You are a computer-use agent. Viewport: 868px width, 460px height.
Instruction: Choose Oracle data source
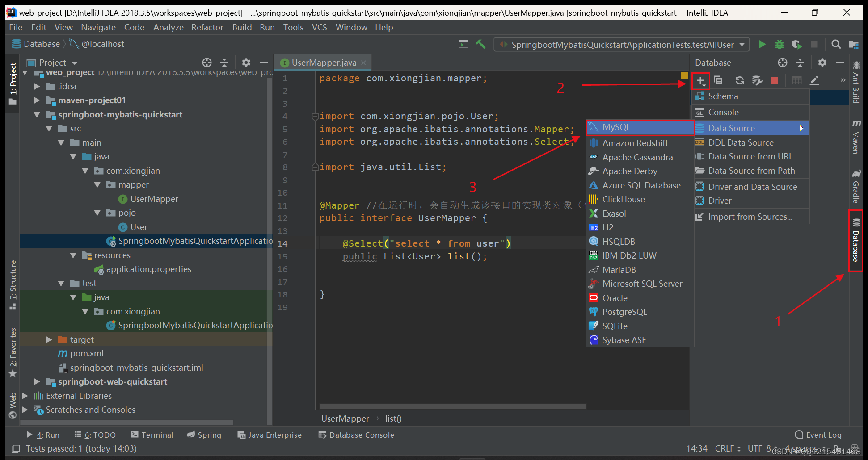(640, 298)
